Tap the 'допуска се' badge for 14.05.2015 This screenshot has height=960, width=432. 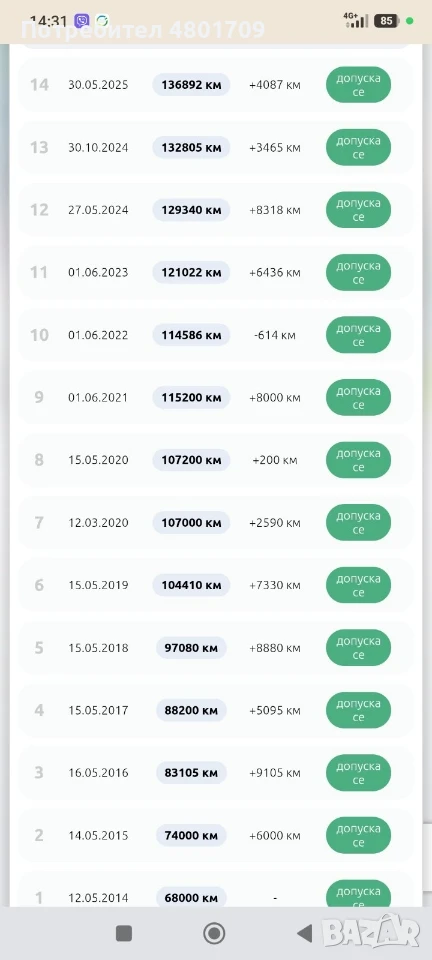point(359,836)
